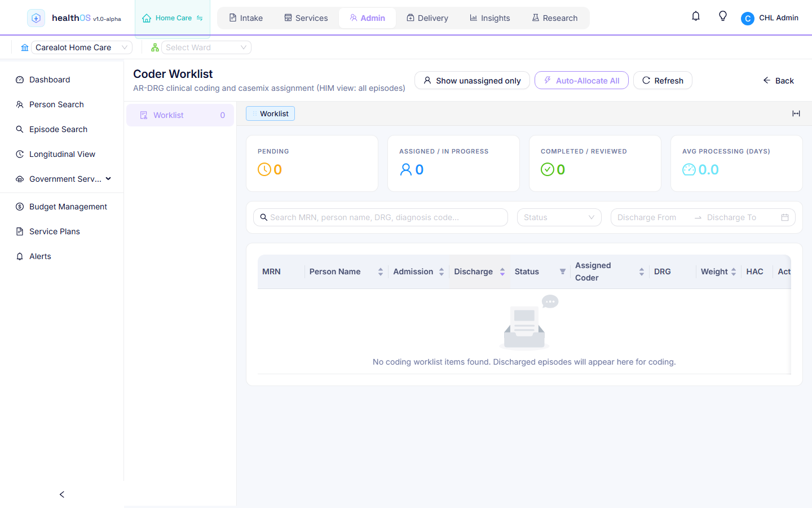Select the Home Care module tab

(x=173, y=18)
